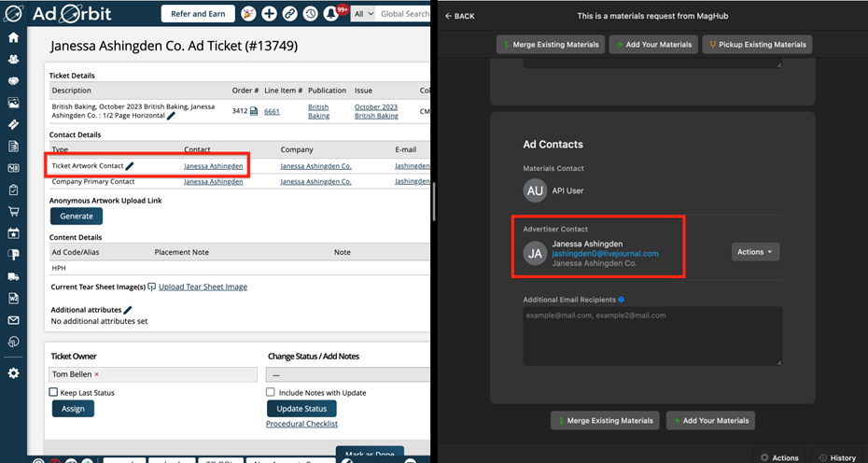Open the contacts people icon in sidebar
This screenshot has height=463, width=868.
tap(13, 59)
